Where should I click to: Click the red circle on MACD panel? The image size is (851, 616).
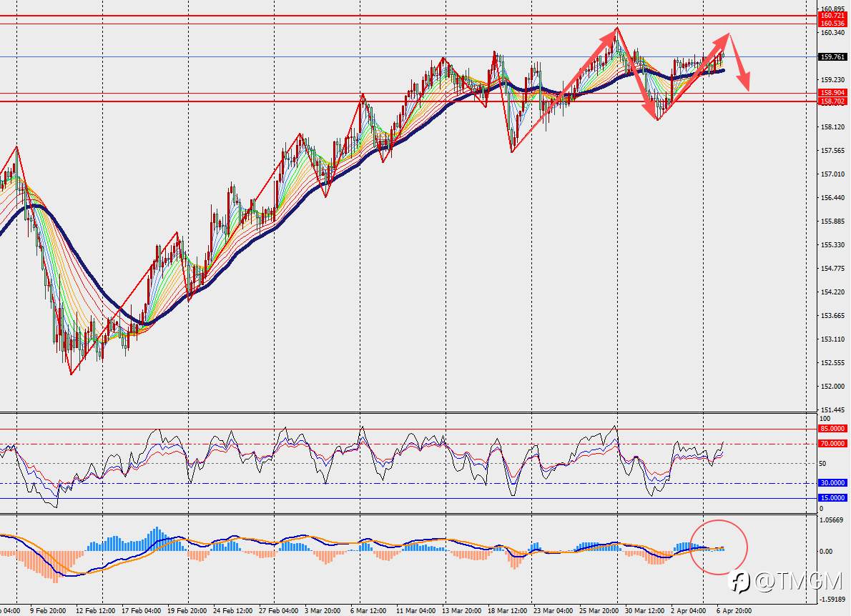point(719,547)
